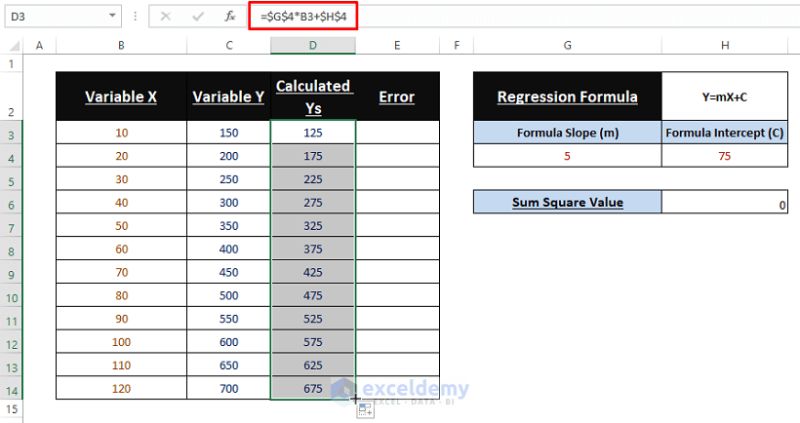Select column G header
The height and width of the screenshot is (423, 800).
tap(567, 46)
